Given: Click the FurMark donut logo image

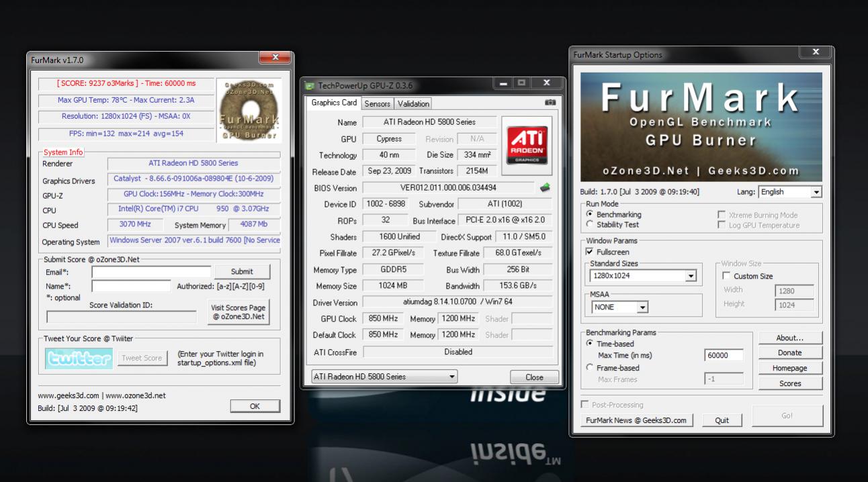Looking at the screenshot, I should click(248, 110).
